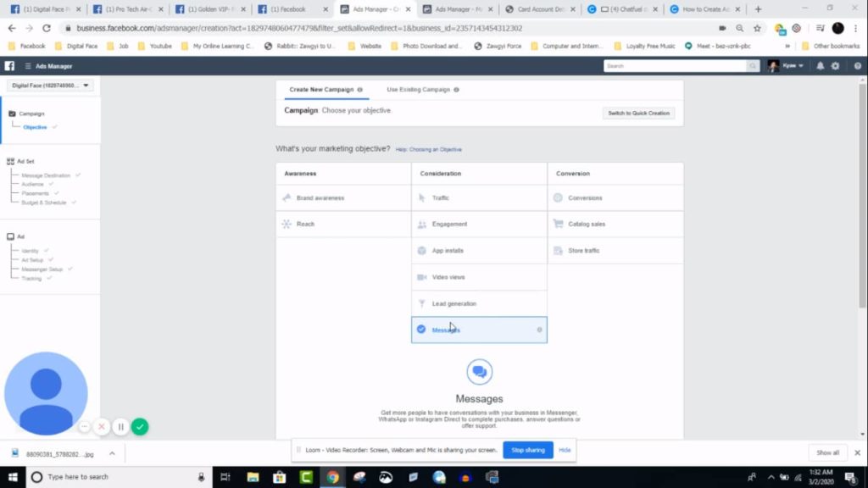Viewport: 868px width, 488px height.
Task: Open the Kyaw profile dropdown
Action: coord(786,66)
